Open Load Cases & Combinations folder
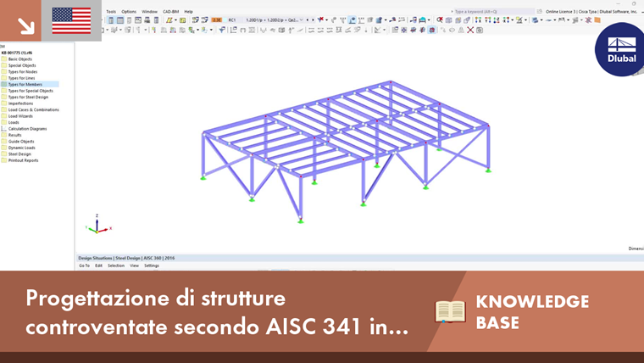Screen dimensions: 644x363 pos(33,109)
